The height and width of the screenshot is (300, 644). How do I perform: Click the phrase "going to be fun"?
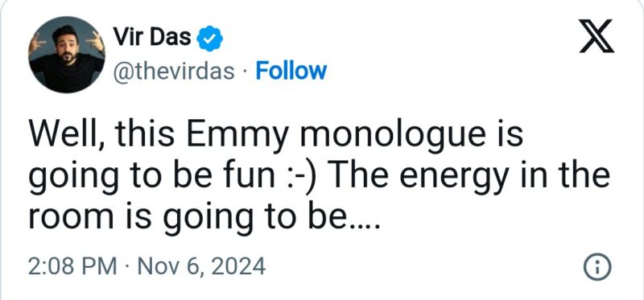click(x=151, y=176)
